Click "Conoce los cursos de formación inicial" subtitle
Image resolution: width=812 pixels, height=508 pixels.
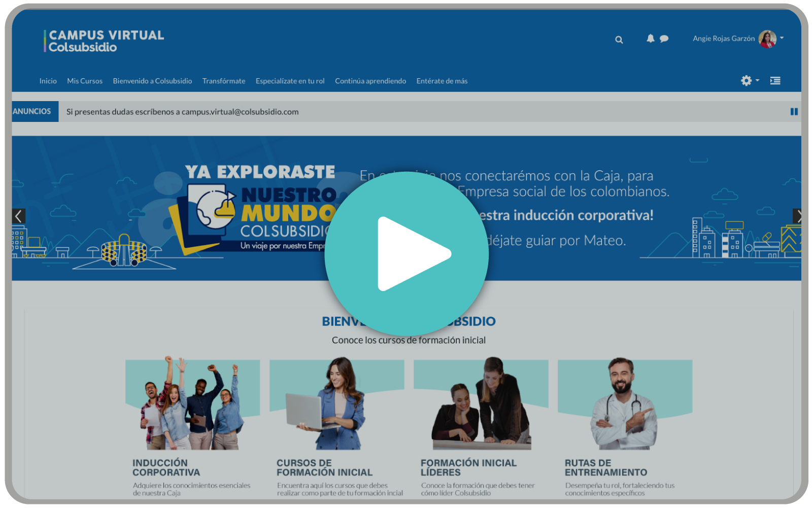tap(409, 340)
